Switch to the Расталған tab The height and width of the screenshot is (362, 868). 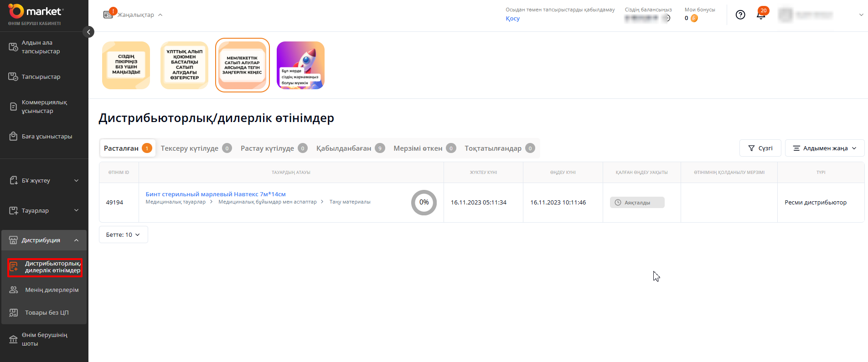[128, 148]
